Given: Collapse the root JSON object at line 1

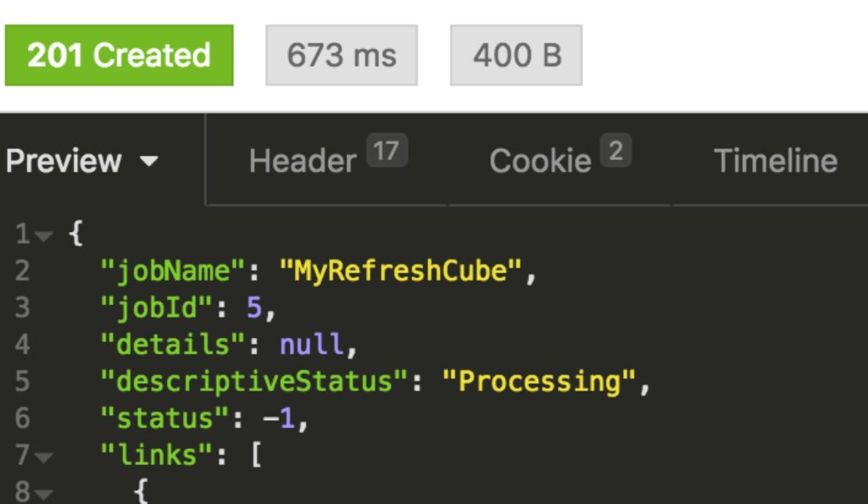Looking at the screenshot, I should click(43, 235).
